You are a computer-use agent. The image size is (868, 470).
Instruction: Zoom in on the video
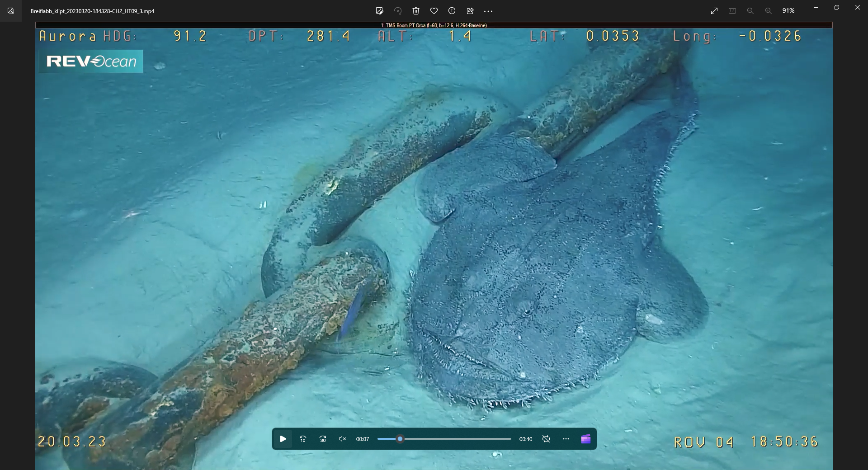pyautogui.click(x=768, y=11)
